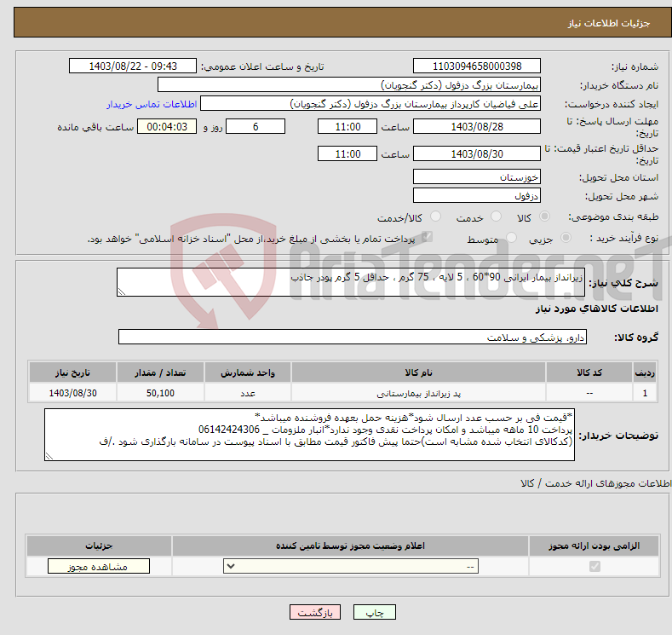Click the مشاهده مجوز button
This screenshot has width=672, height=635.
[99, 567]
